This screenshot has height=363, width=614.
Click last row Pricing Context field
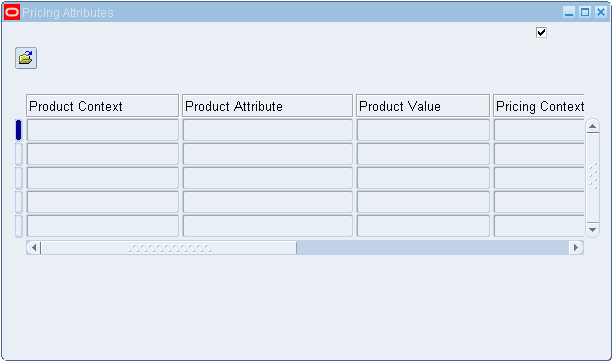tap(539, 226)
